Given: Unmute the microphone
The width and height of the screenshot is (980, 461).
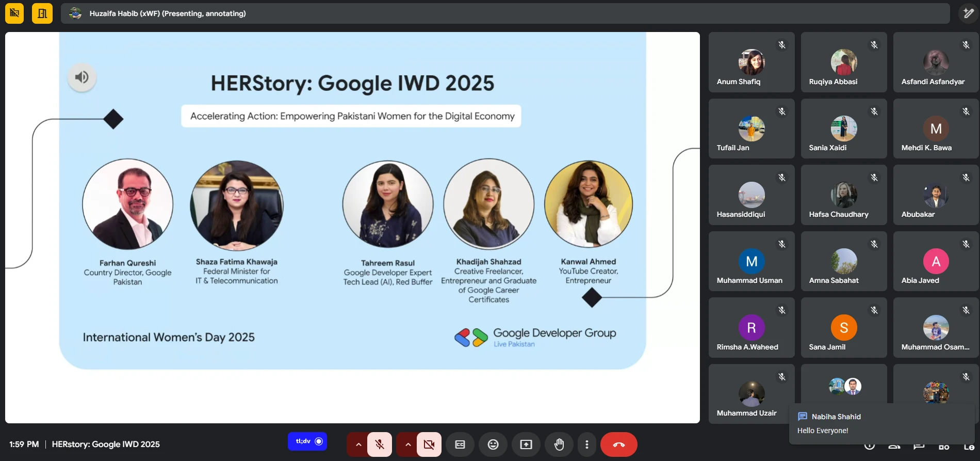Looking at the screenshot, I should click(x=380, y=444).
